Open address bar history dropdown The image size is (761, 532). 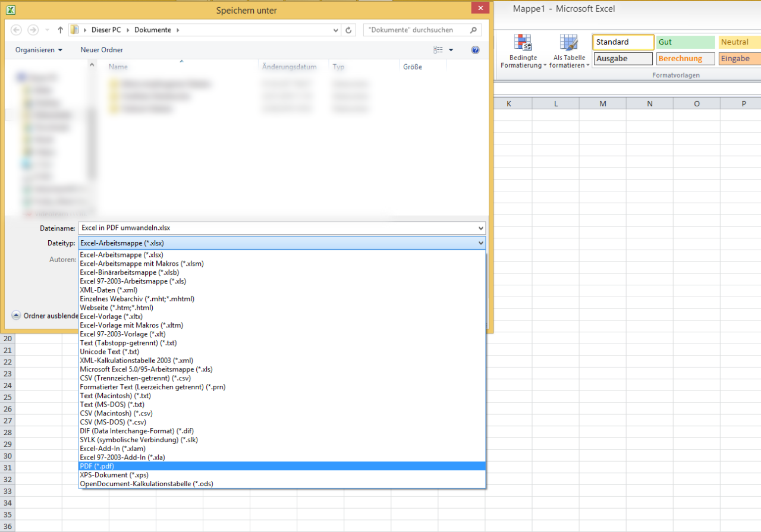pos(337,30)
